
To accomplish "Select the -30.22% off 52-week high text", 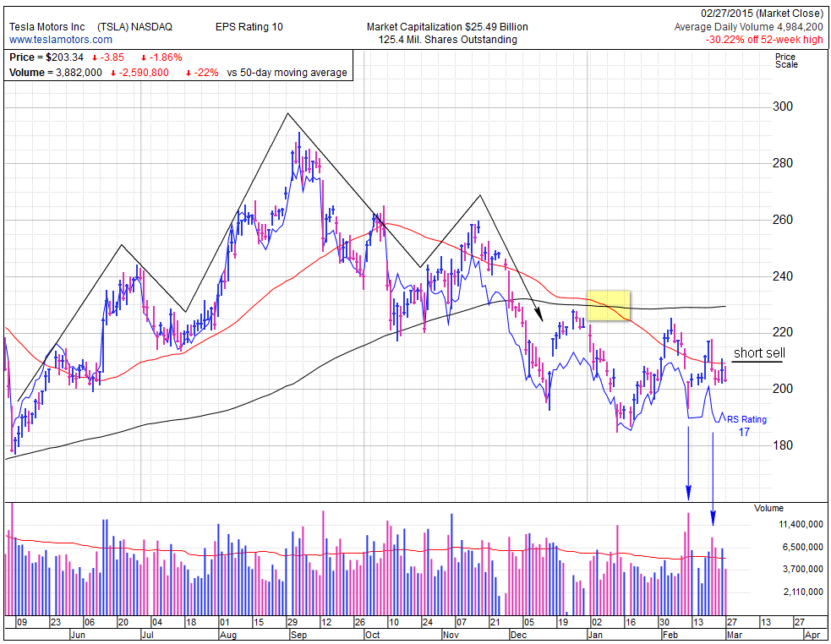I will click(763, 40).
